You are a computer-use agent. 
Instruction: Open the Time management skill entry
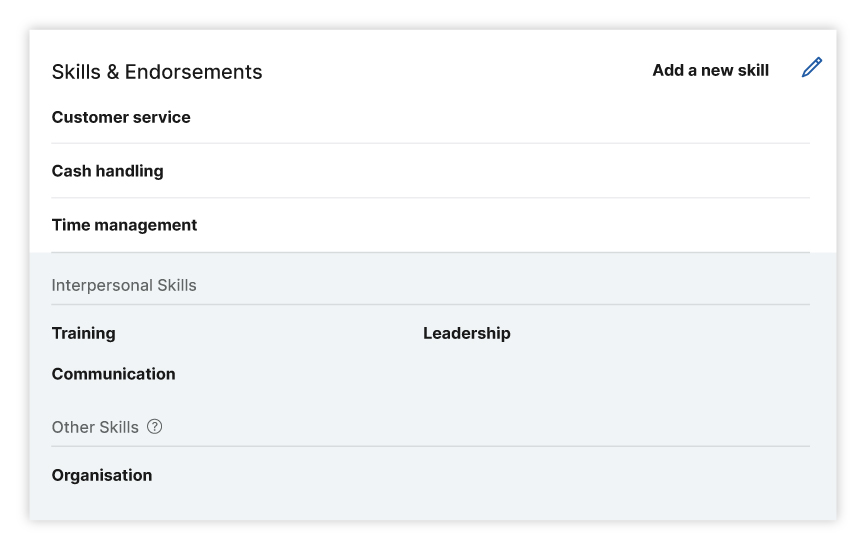pyautogui.click(x=124, y=225)
